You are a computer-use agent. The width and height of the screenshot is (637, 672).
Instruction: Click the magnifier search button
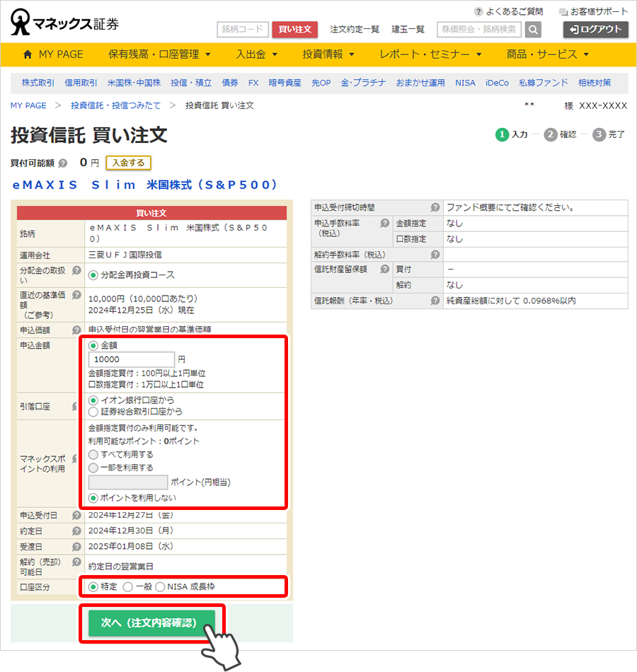[533, 30]
